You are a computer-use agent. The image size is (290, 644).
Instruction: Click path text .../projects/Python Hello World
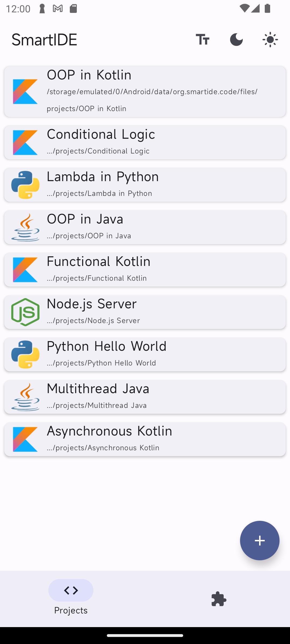click(102, 363)
